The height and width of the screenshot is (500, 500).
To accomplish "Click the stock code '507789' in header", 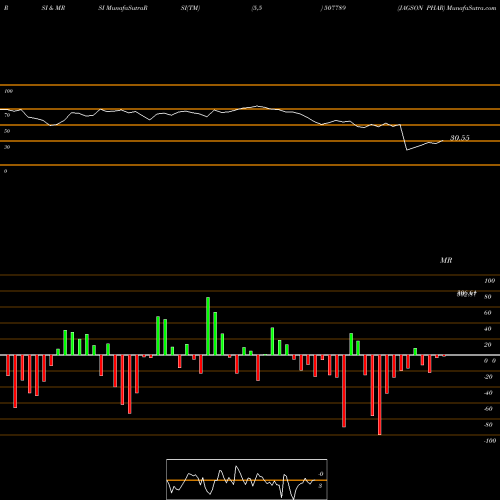I will pos(335,8).
